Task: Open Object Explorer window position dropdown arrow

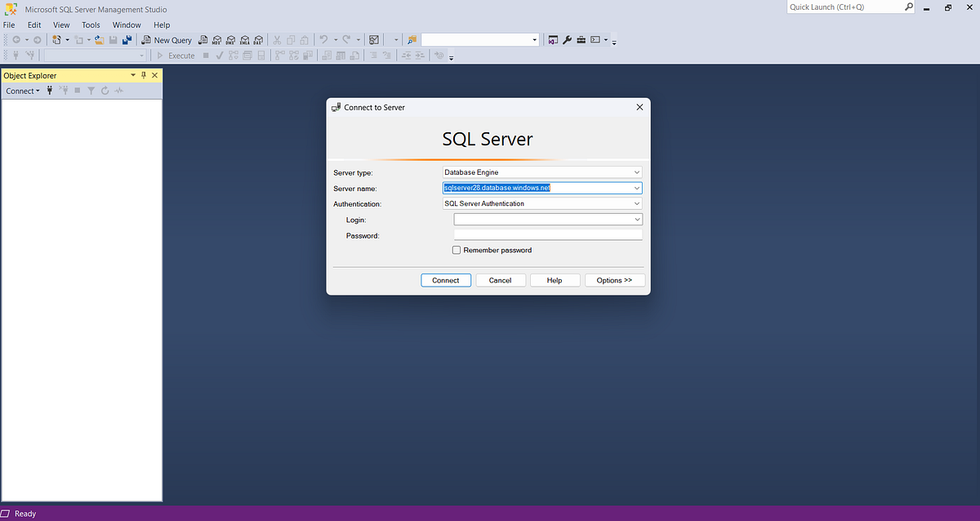Action: (x=133, y=75)
